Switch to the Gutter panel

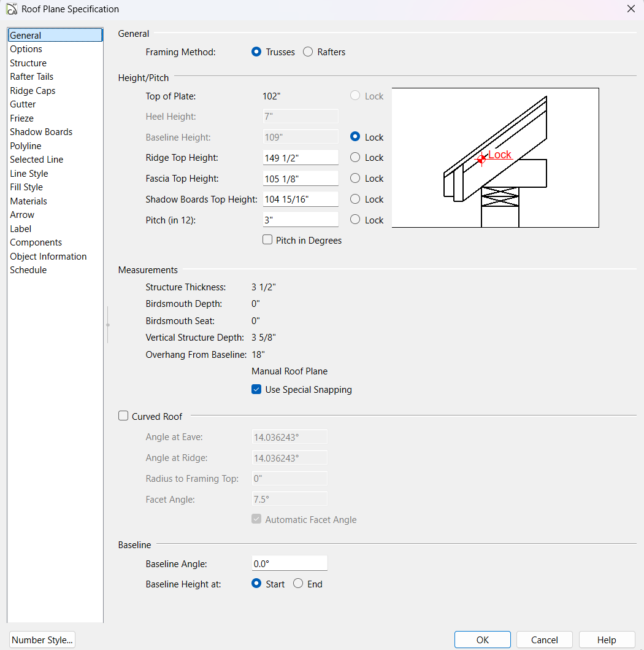tap(23, 104)
